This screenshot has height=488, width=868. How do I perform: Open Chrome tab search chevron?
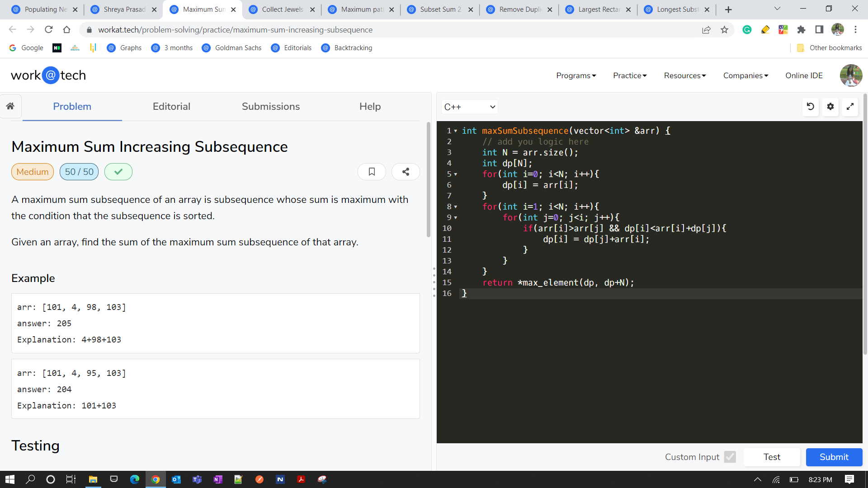(778, 9)
